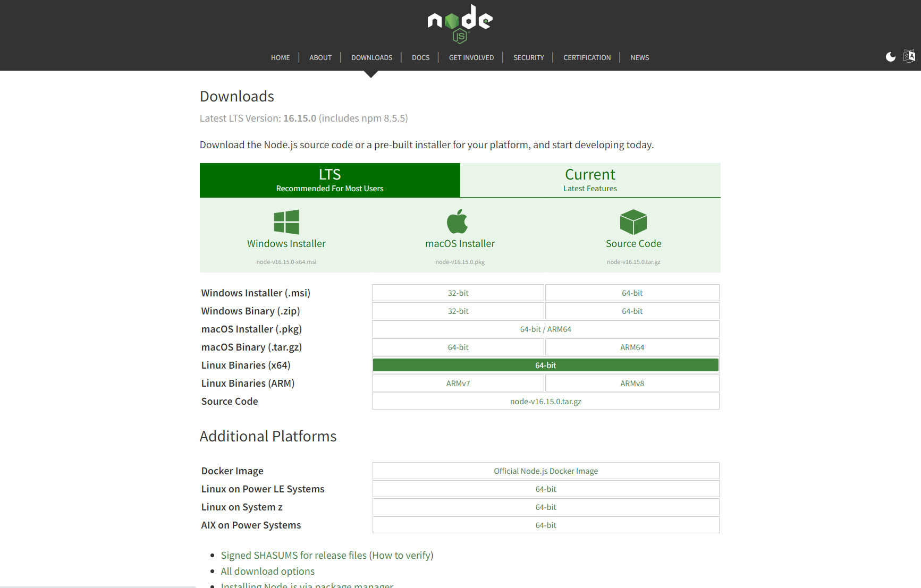Download Linux Binaries x64 64-bit
This screenshot has height=588, width=921.
[x=545, y=365]
